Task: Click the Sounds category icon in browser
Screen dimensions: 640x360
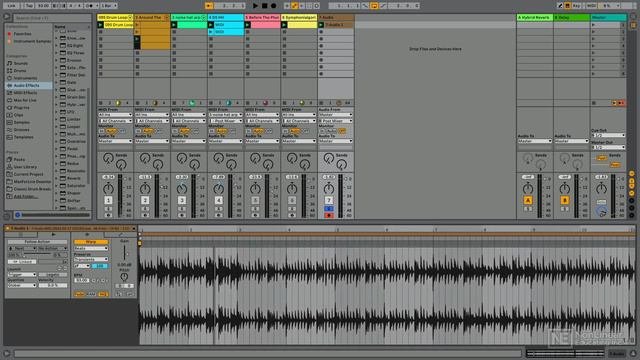Action: pos(9,63)
